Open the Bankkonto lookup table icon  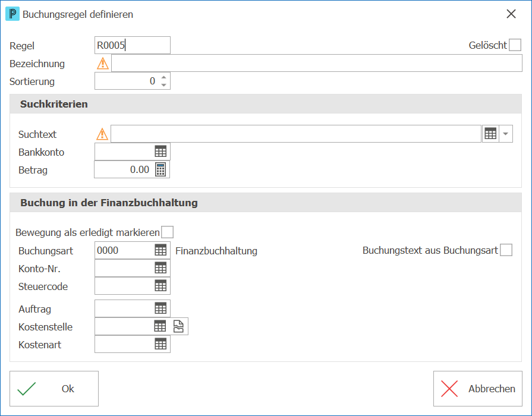(160, 152)
